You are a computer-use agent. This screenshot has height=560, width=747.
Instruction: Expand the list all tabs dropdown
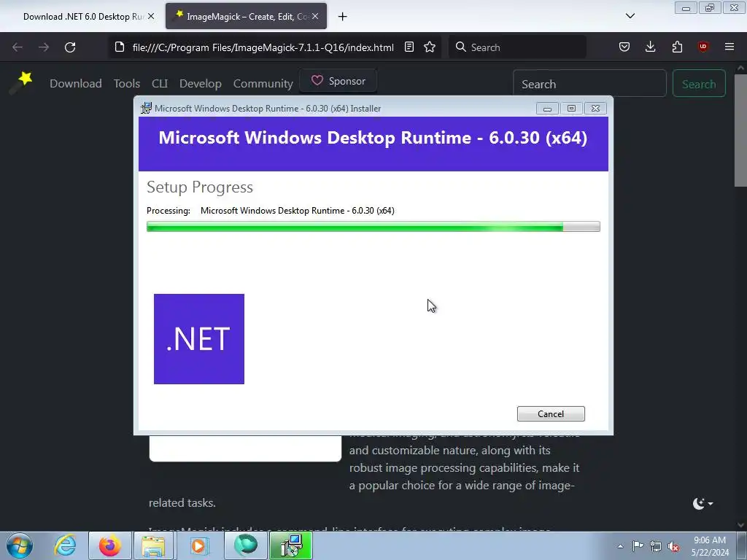coord(630,16)
